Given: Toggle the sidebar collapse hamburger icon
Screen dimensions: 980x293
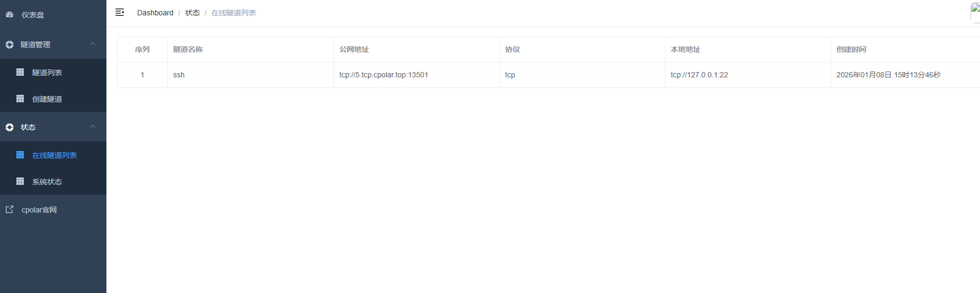Looking at the screenshot, I should coord(120,12).
